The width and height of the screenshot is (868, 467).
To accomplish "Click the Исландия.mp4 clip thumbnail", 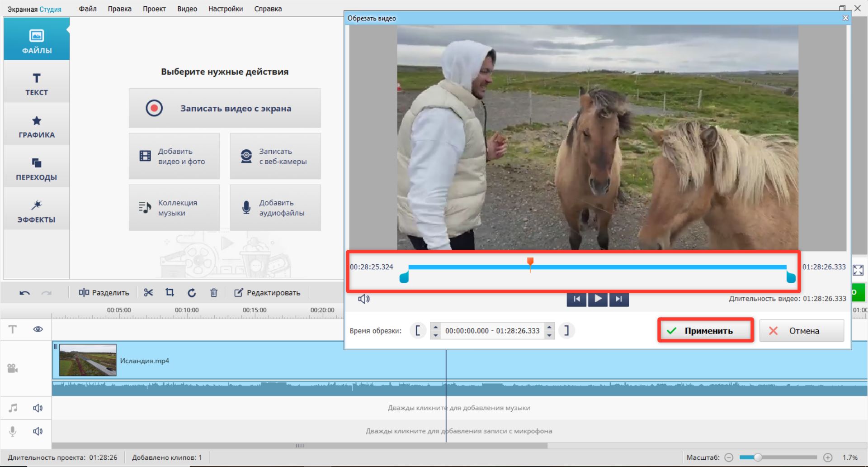I will (88, 360).
